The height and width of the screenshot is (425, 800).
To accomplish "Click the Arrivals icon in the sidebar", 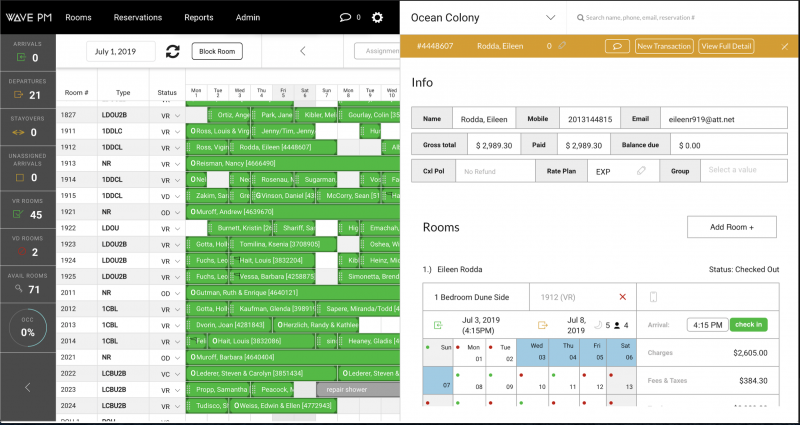I will pyautogui.click(x=17, y=58).
